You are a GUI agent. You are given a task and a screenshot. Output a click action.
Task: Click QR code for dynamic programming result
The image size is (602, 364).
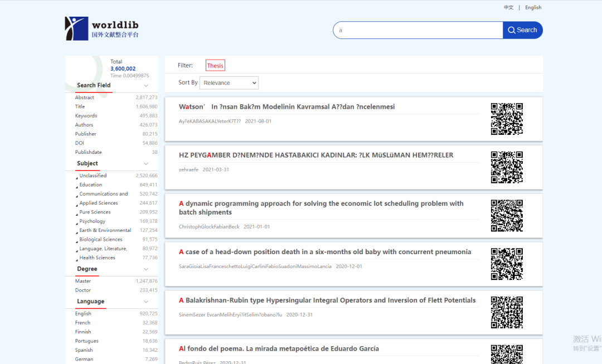[x=506, y=216]
